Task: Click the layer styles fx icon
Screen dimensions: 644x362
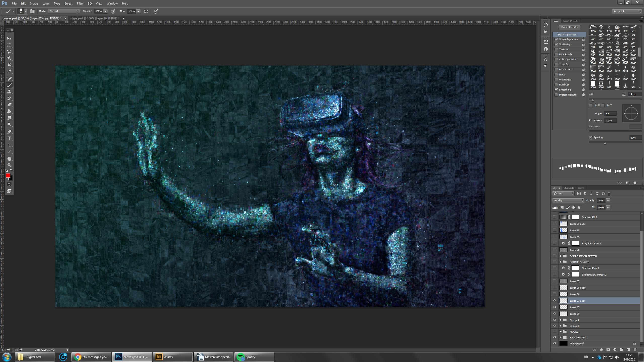Action: [601, 350]
